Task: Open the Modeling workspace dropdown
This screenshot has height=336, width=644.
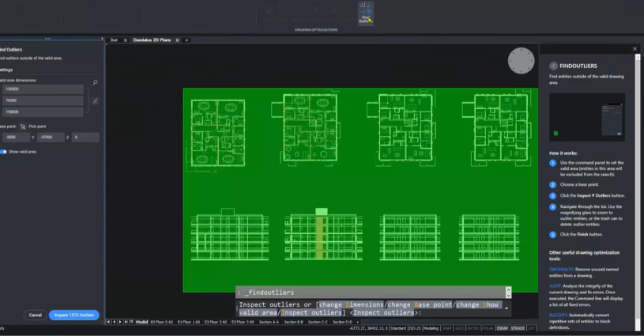Action: (431, 328)
